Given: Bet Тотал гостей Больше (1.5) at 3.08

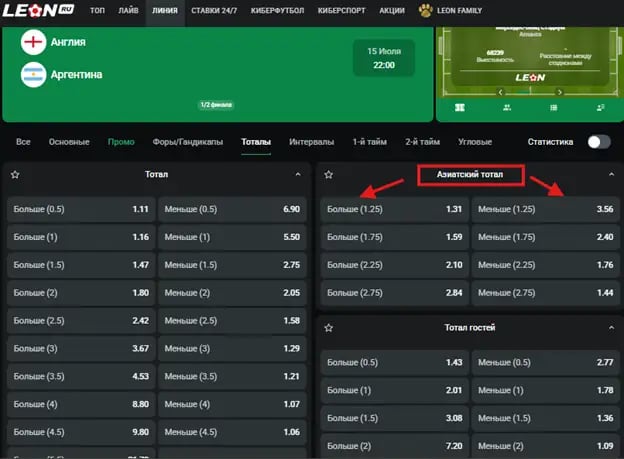Looking at the screenshot, I should point(395,418).
